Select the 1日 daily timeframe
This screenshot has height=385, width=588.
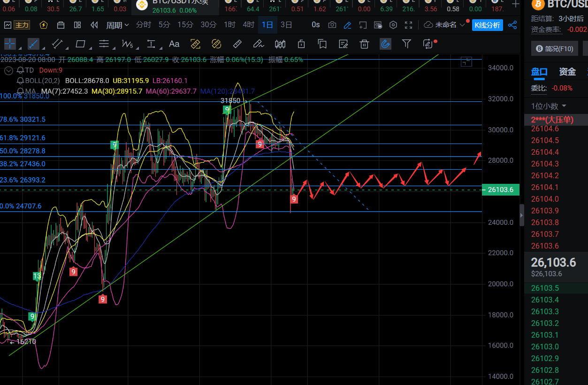tap(267, 25)
